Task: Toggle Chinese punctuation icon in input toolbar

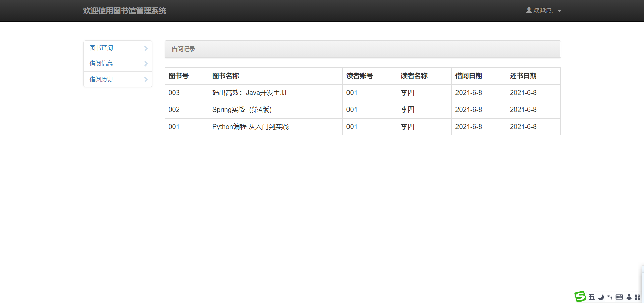Action: [x=610, y=297]
